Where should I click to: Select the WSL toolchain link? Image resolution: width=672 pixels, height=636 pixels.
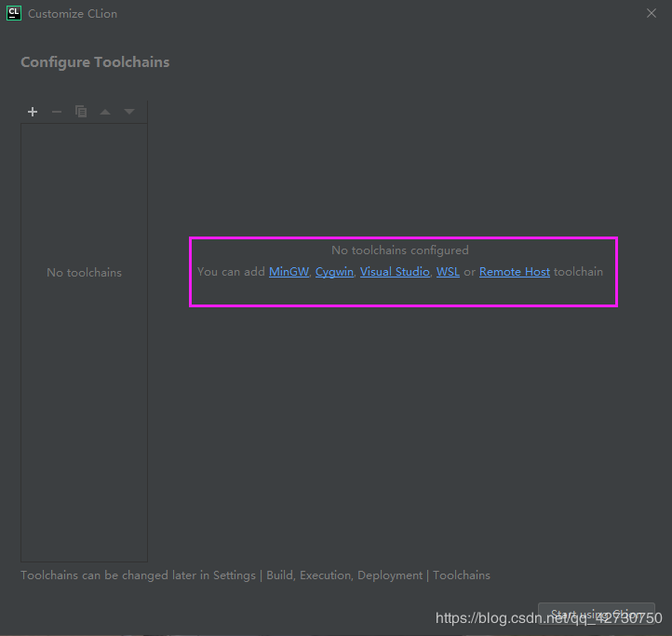tap(448, 272)
